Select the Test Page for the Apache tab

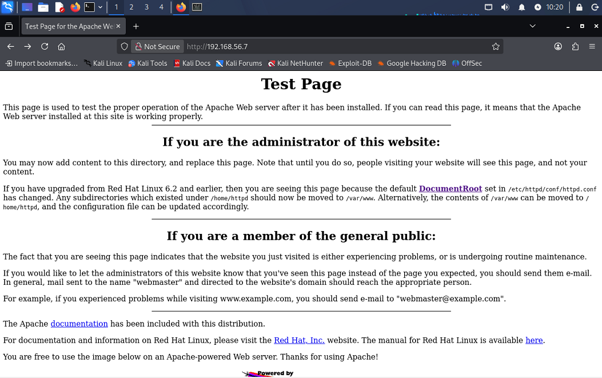pos(69,26)
